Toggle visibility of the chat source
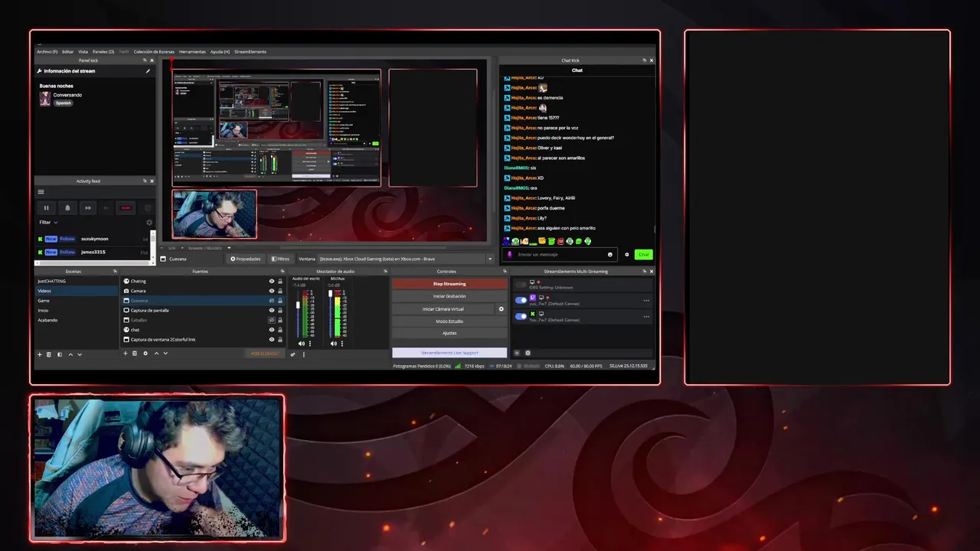 point(272,330)
